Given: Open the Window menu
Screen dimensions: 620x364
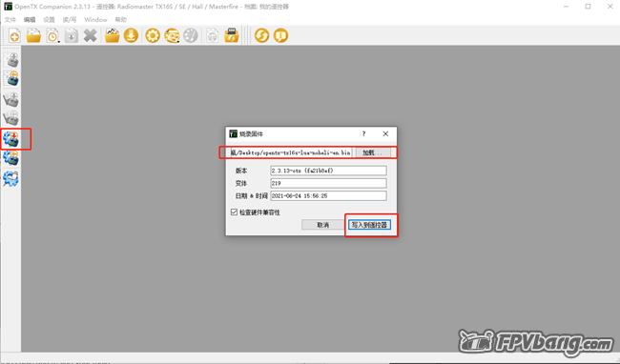Looking at the screenshot, I should (95, 20).
